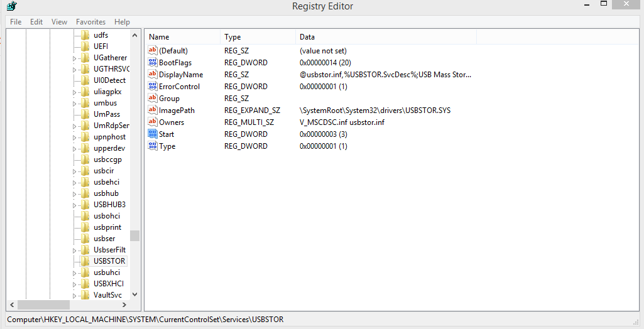This screenshot has height=329, width=644.
Task: Select the USBXHCI key label
Action: 109,283
